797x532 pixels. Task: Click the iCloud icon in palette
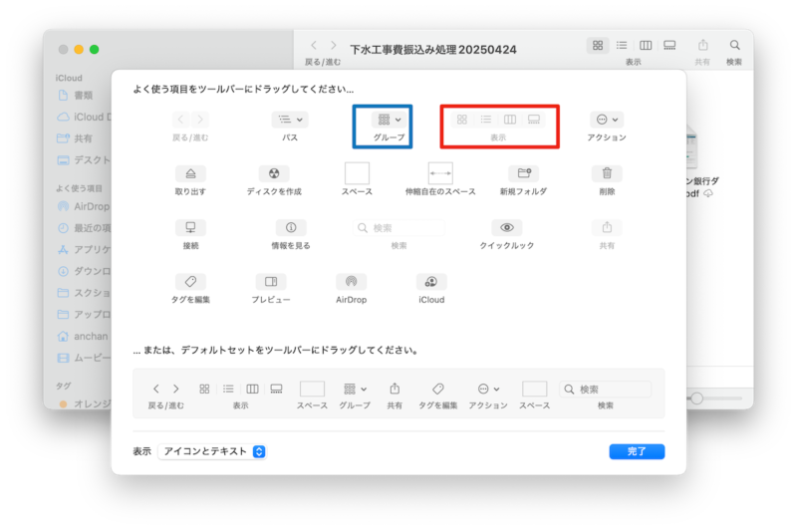pos(431,282)
